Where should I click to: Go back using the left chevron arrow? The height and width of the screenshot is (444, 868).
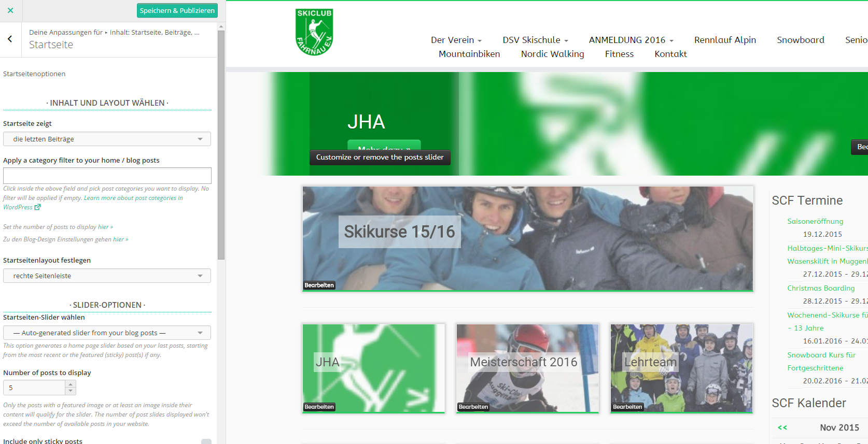pos(10,39)
